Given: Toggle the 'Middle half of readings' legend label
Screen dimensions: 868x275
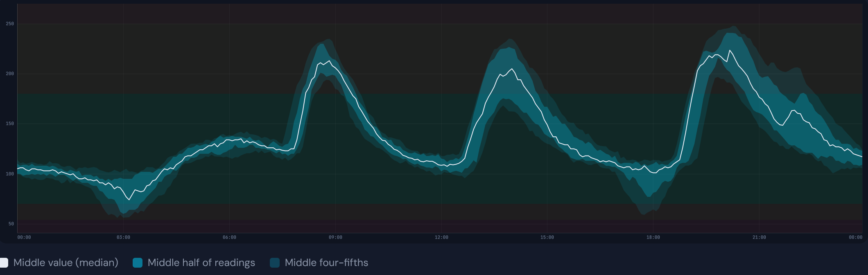Looking at the screenshot, I should click(201, 263).
